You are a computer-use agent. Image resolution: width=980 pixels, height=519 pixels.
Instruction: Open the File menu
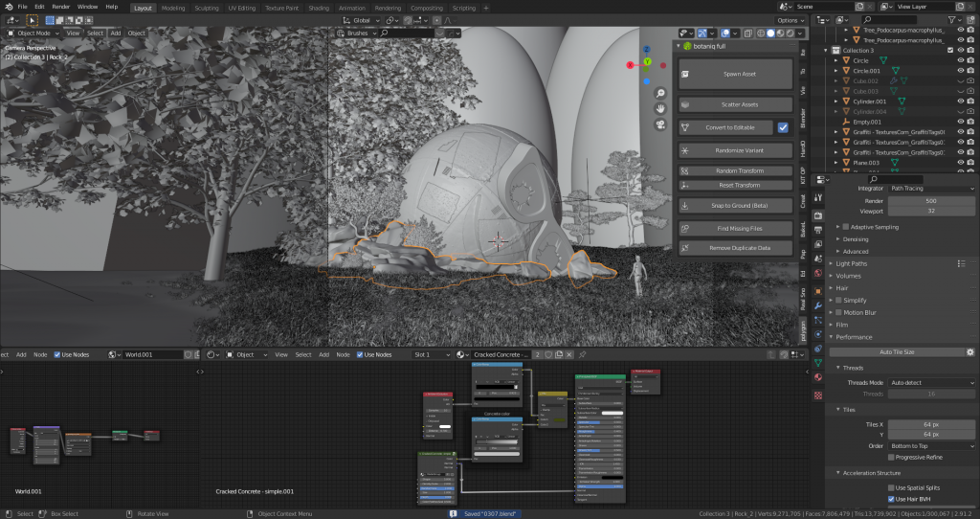pos(23,7)
